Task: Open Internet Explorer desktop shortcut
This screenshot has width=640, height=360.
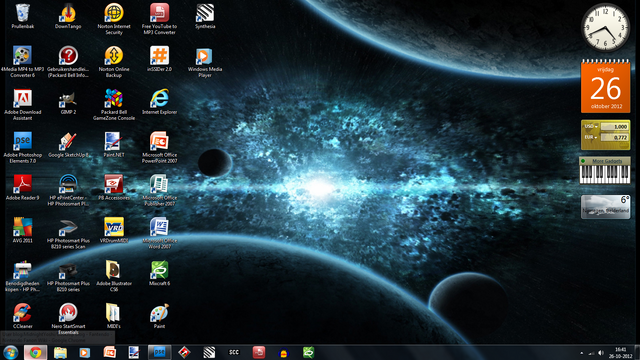Action: pyautogui.click(x=159, y=102)
